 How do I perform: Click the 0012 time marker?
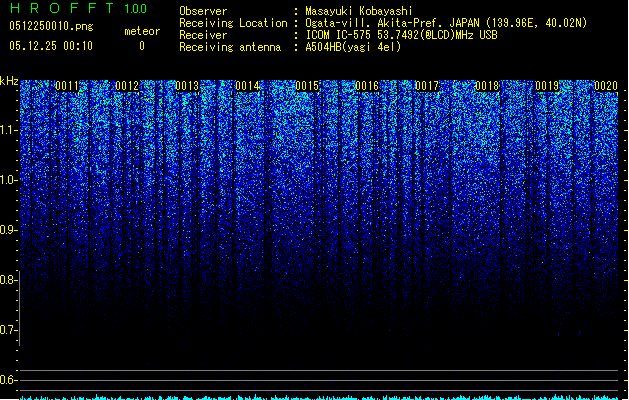[x=127, y=86]
